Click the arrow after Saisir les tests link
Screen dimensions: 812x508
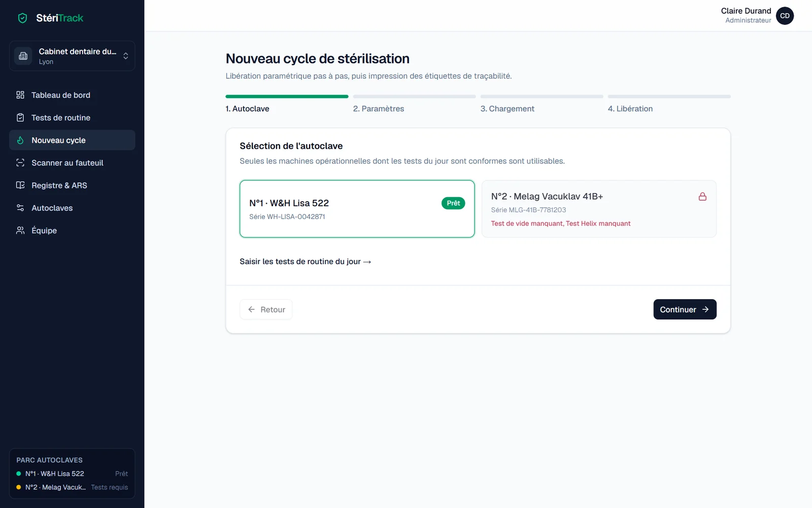[367, 262]
